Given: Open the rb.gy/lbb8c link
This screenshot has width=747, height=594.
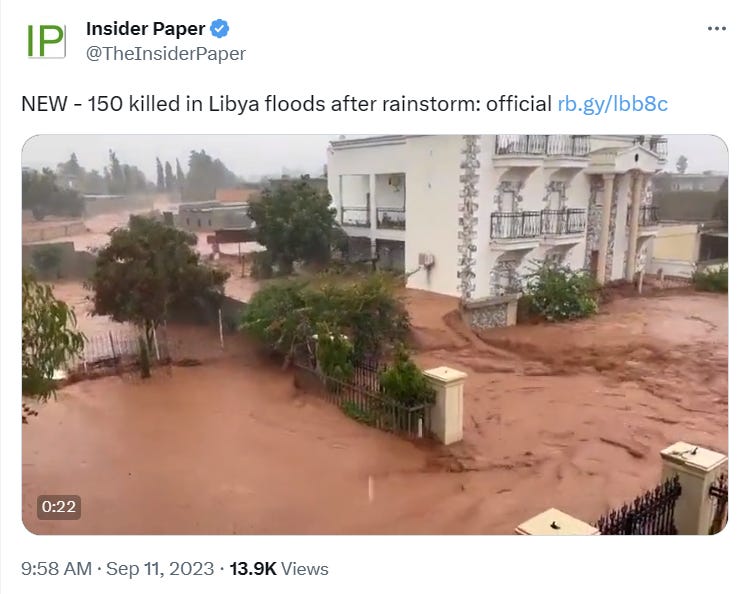Looking at the screenshot, I should (x=613, y=104).
